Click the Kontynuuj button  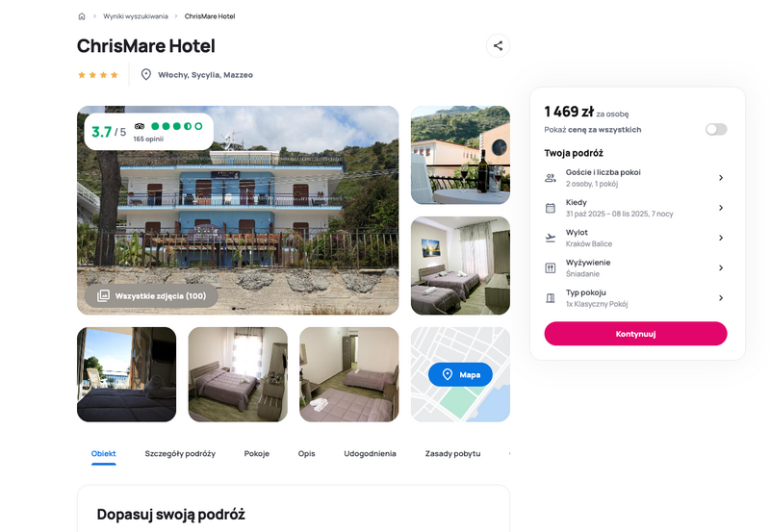pos(635,334)
